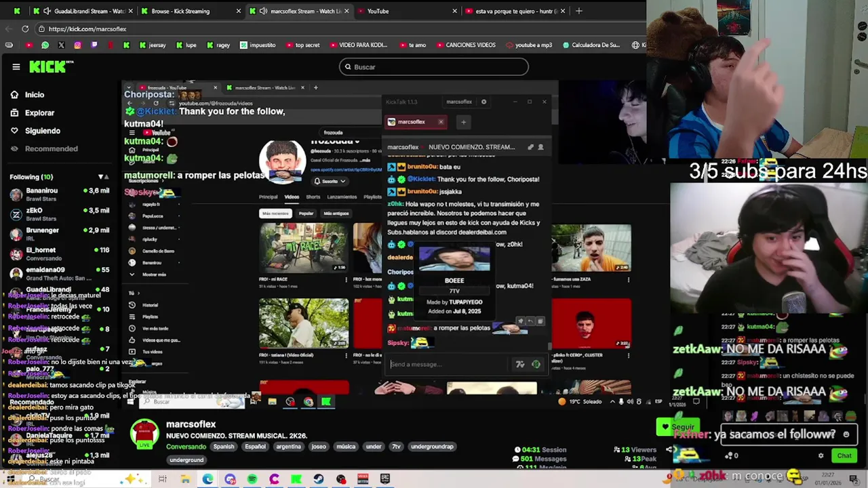868x488 pixels.
Task: Click the Conversando category link
Action: pos(186,447)
